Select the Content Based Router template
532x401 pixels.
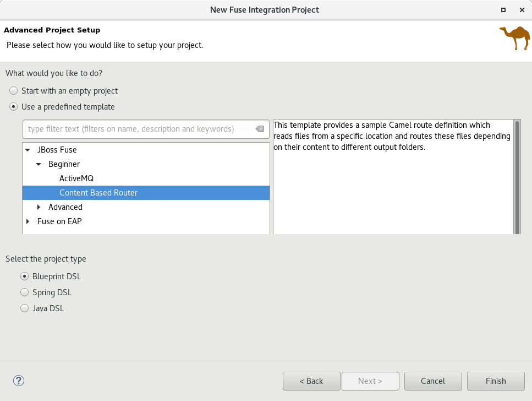pyautogui.click(x=98, y=193)
